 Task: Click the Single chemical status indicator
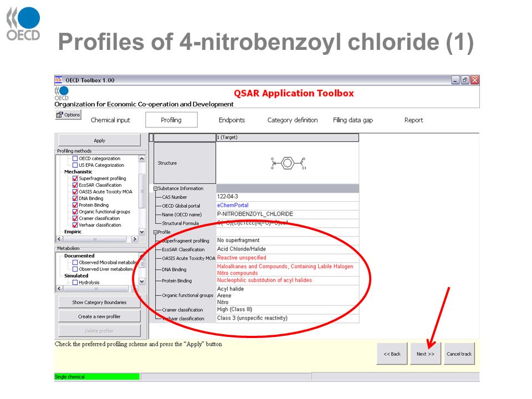97,377
